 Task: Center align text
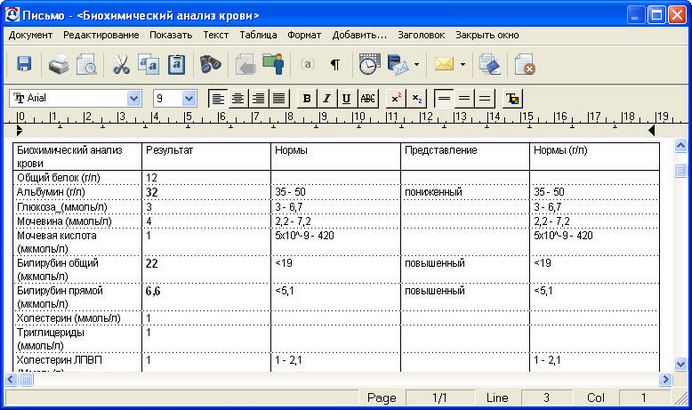point(238,98)
